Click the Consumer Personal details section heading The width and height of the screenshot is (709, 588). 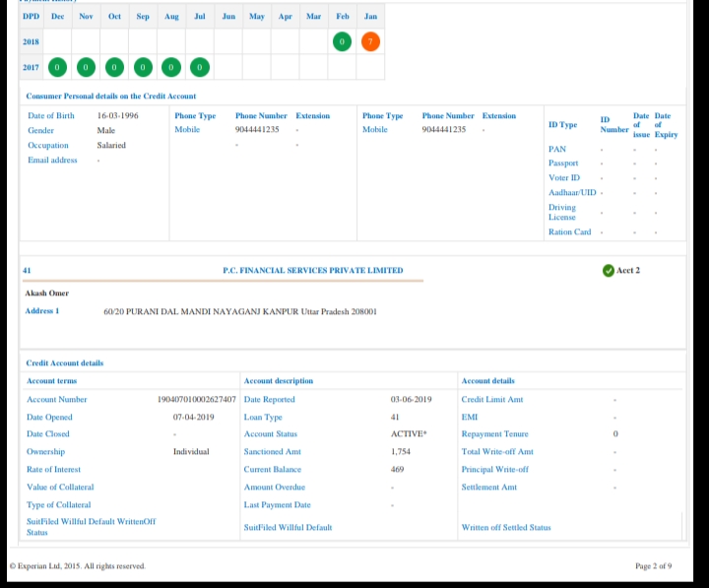click(x=110, y=97)
